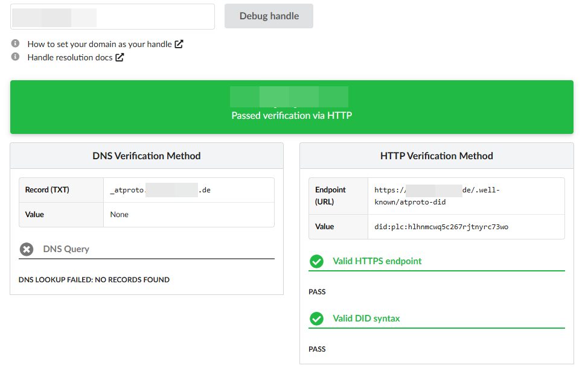Screen dimensions: 588x380
Task: Click green checkmark beside Valid DID syntax
Action: (x=316, y=318)
